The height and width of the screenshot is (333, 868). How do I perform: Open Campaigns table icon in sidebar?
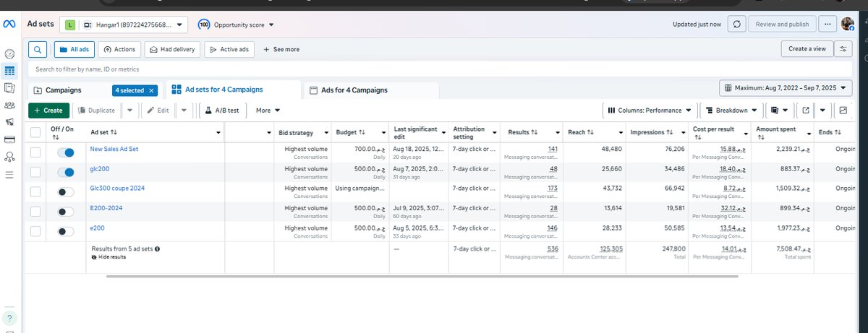pyautogui.click(x=9, y=71)
